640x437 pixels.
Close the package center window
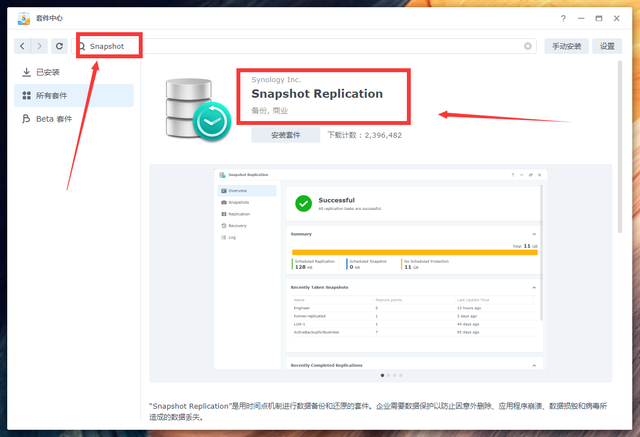tap(617, 18)
